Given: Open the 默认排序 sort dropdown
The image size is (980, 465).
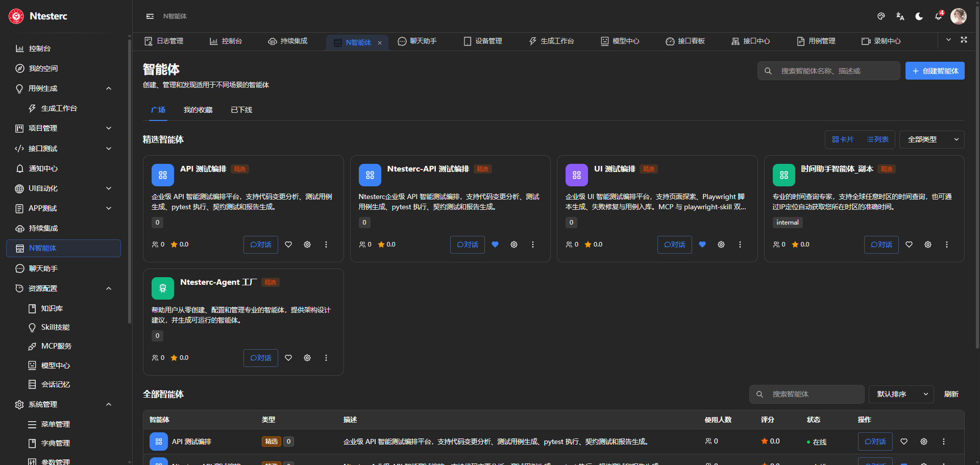Looking at the screenshot, I should click(901, 394).
